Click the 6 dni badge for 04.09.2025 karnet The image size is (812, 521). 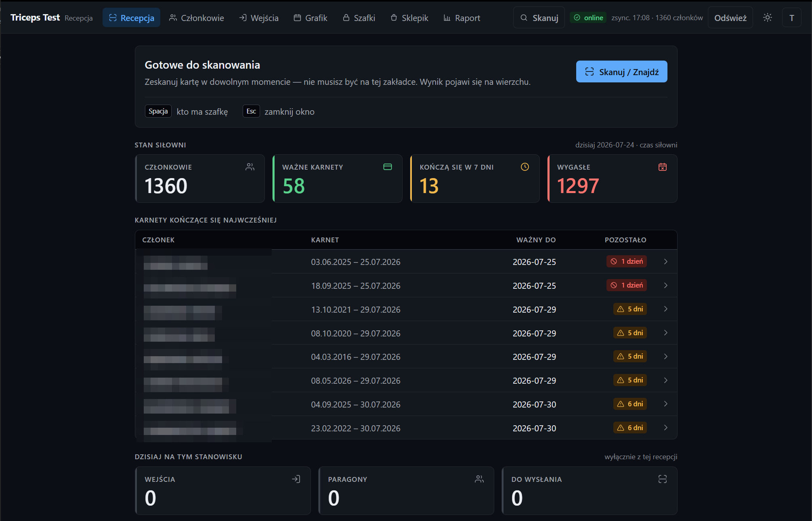pos(630,404)
